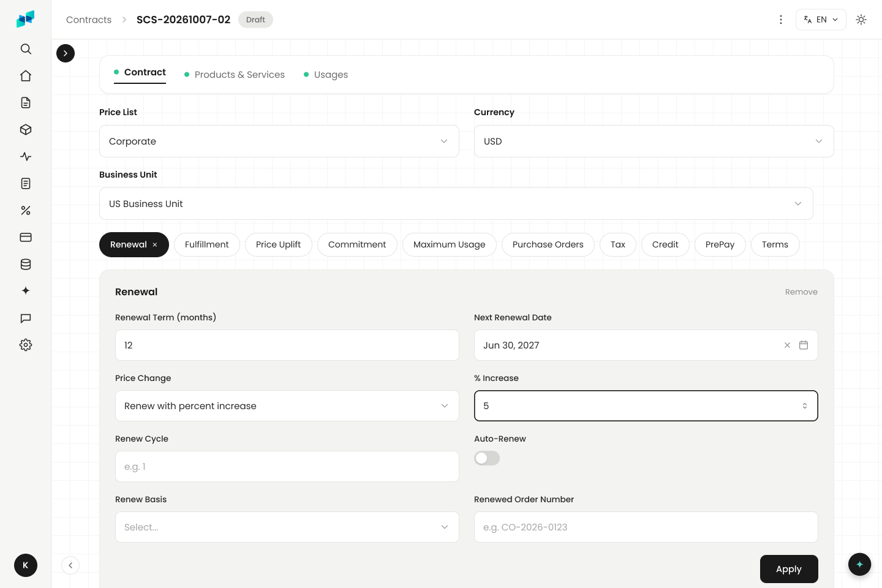882x588 pixels.
Task: Focus the Renew Cycle input field
Action: (287, 467)
